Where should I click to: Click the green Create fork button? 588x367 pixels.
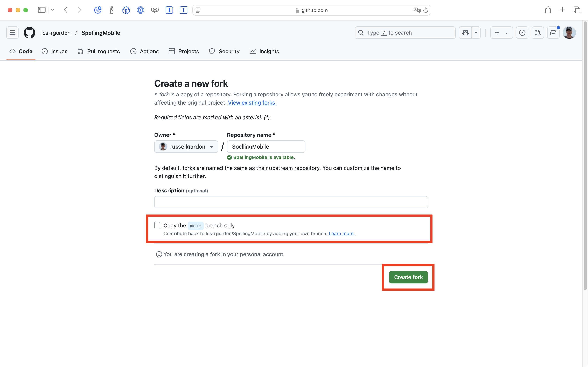point(408,277)
